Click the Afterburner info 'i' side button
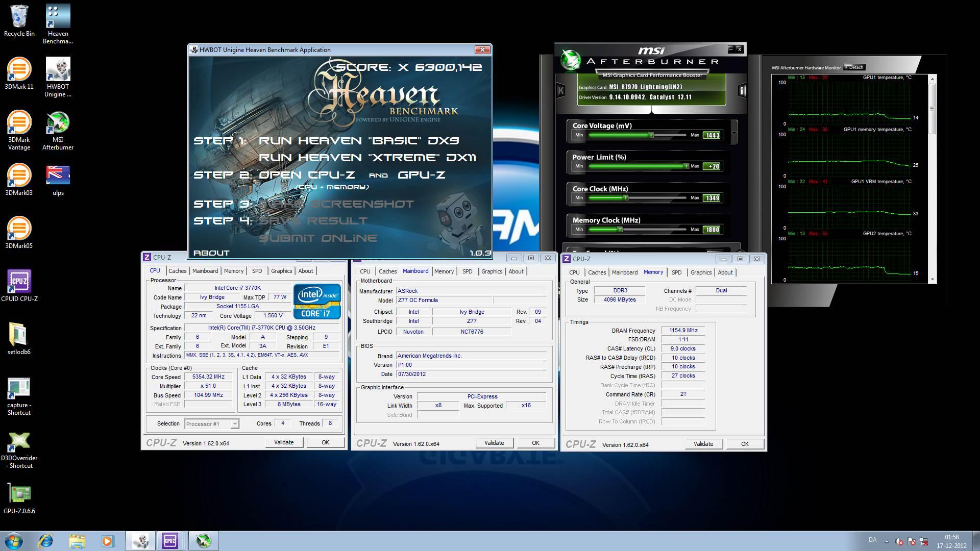This screenshot has height=551, width=980. [743, 91]
